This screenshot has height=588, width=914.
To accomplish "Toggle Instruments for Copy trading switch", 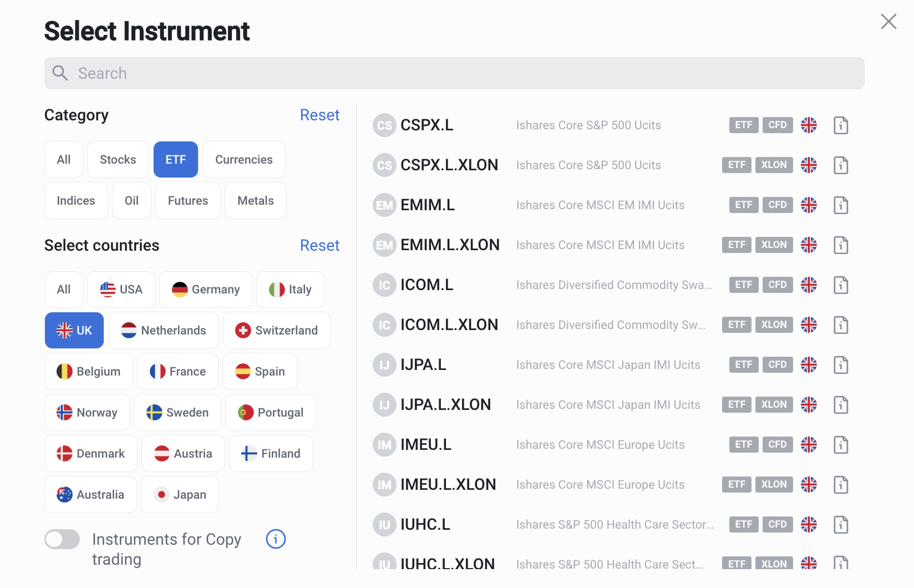I will pyautogui.click(x=62, y=539).
